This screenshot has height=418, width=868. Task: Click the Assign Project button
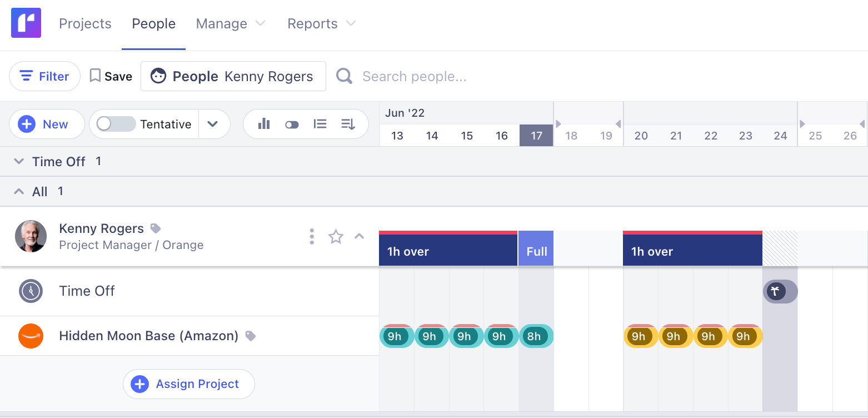coord(188,384)
